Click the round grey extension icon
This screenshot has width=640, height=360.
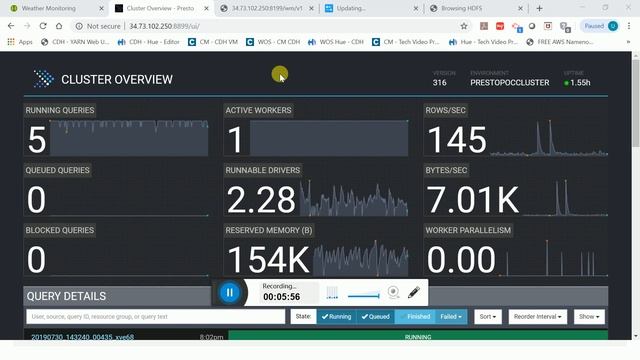[532, 26]
